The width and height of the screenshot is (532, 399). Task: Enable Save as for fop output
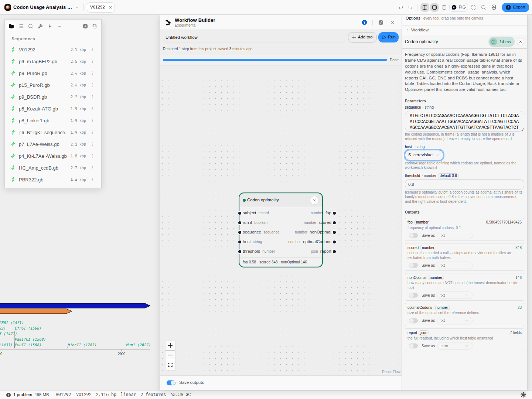(413, 235)
